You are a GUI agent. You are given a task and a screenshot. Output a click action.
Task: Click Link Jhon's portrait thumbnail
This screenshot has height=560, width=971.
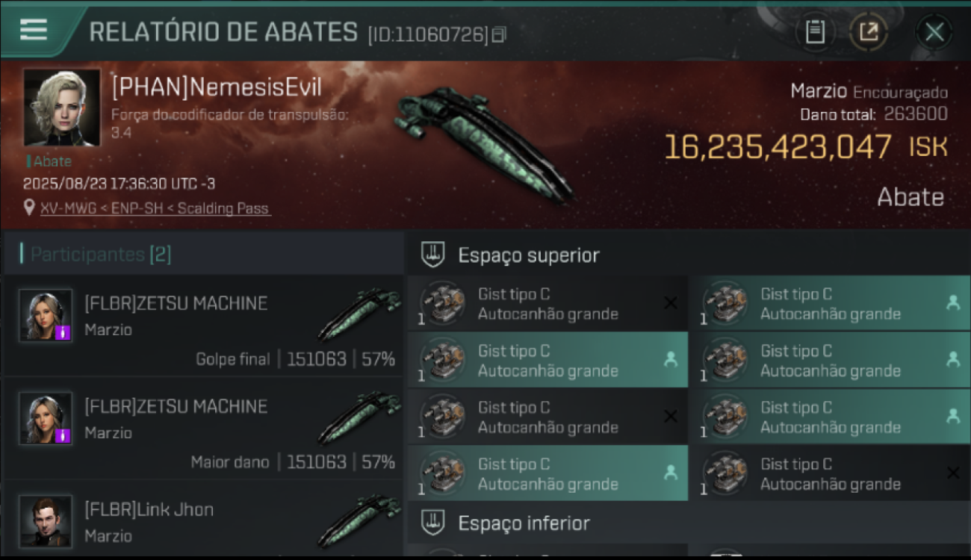pyautogui.click(x=46, y=521)
